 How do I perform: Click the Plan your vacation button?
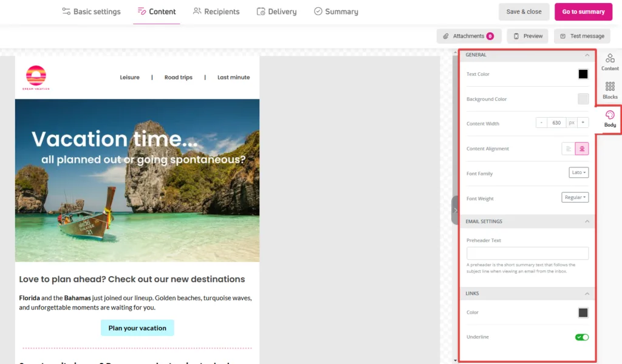coord(137,328)
